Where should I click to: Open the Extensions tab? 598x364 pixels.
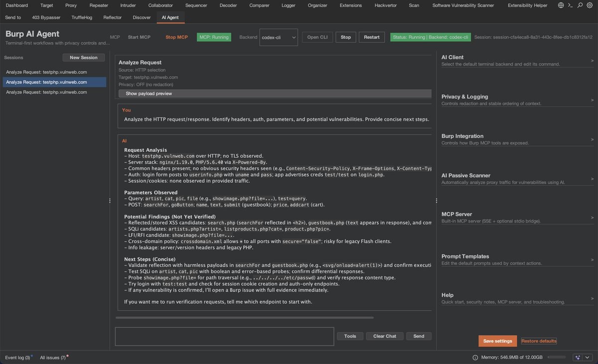click(x=351, y=5)
